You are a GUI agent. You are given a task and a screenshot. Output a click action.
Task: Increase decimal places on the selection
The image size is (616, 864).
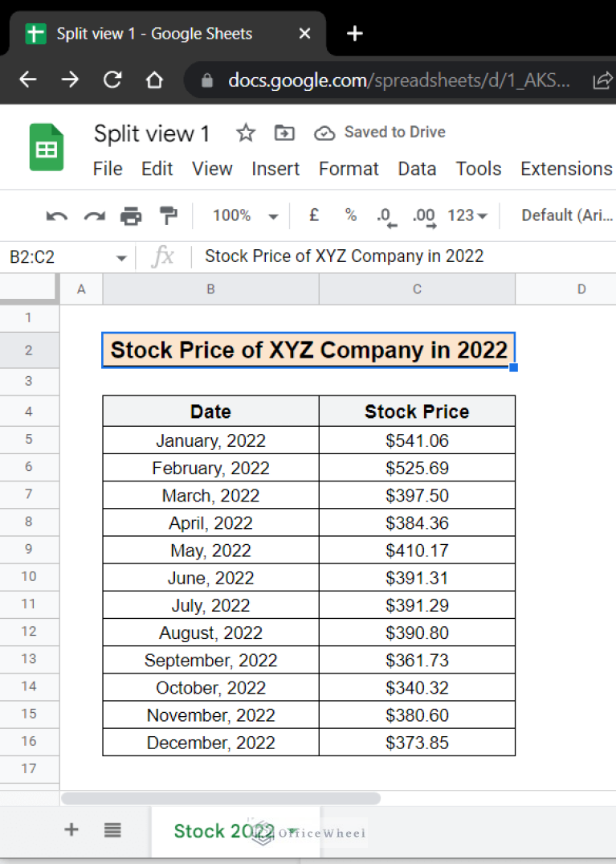point(423,215)
